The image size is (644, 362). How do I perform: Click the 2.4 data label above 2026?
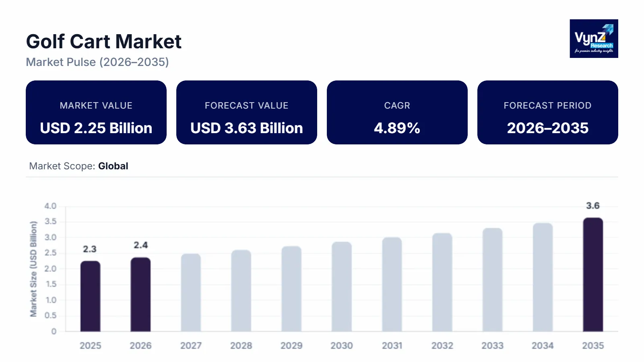140,245
